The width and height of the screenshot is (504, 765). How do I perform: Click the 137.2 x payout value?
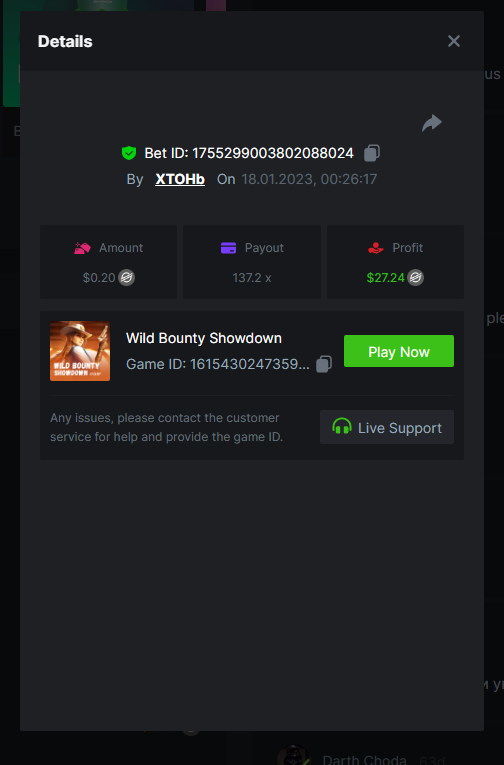252,278
